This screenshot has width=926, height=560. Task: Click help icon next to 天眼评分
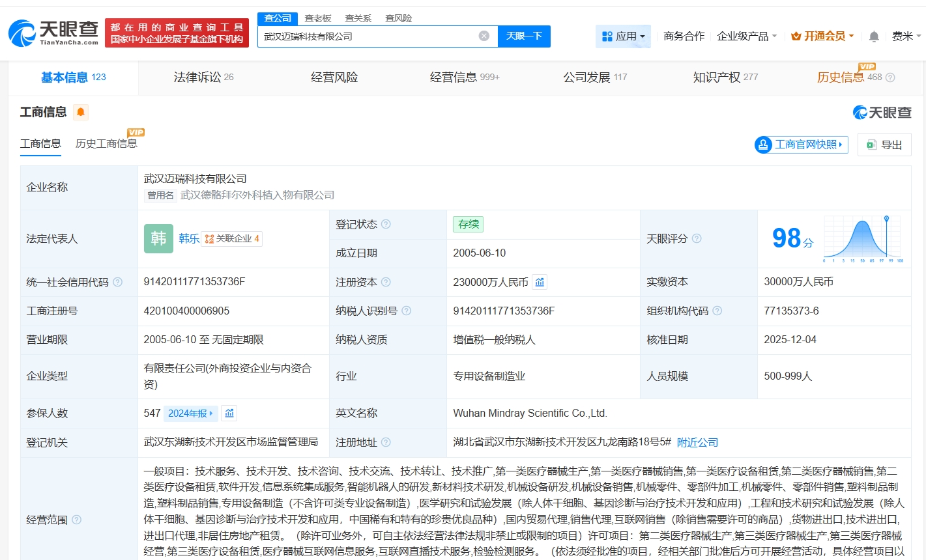coord(697,238)
